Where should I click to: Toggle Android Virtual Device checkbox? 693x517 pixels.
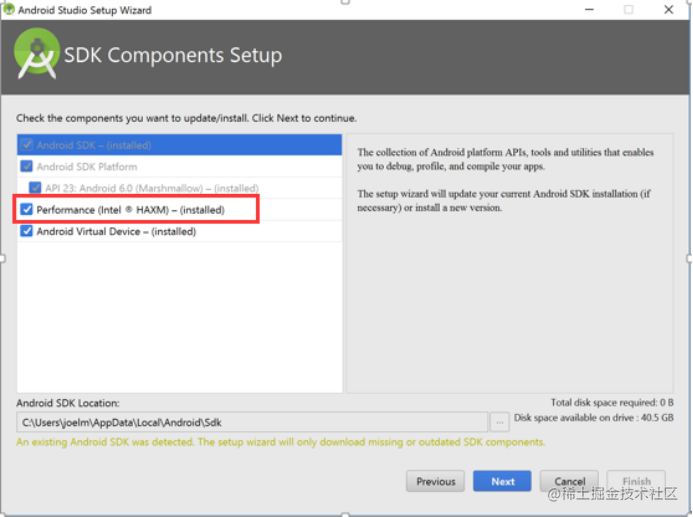click(27, 231)
